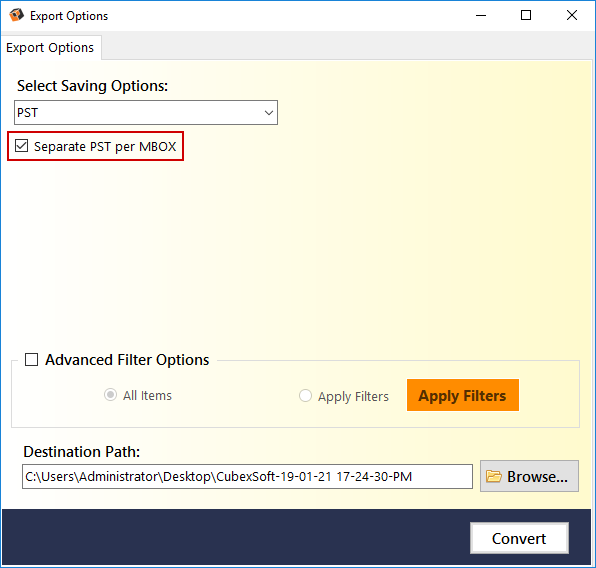Viewport: 596px width, 568px height.
Task: Click the CubexSoft app icon in title bar
Action: [x=16, y=15]
